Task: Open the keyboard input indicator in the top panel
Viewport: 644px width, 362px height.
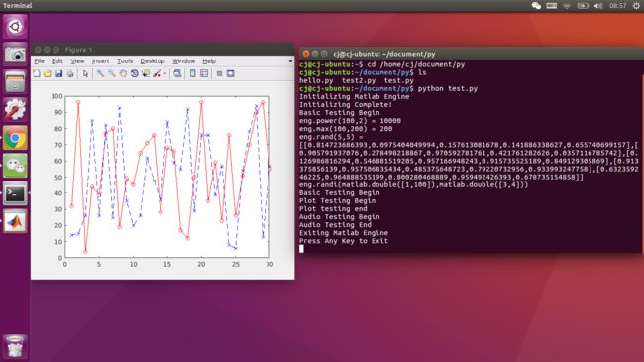Action: (x=552, y=6)
